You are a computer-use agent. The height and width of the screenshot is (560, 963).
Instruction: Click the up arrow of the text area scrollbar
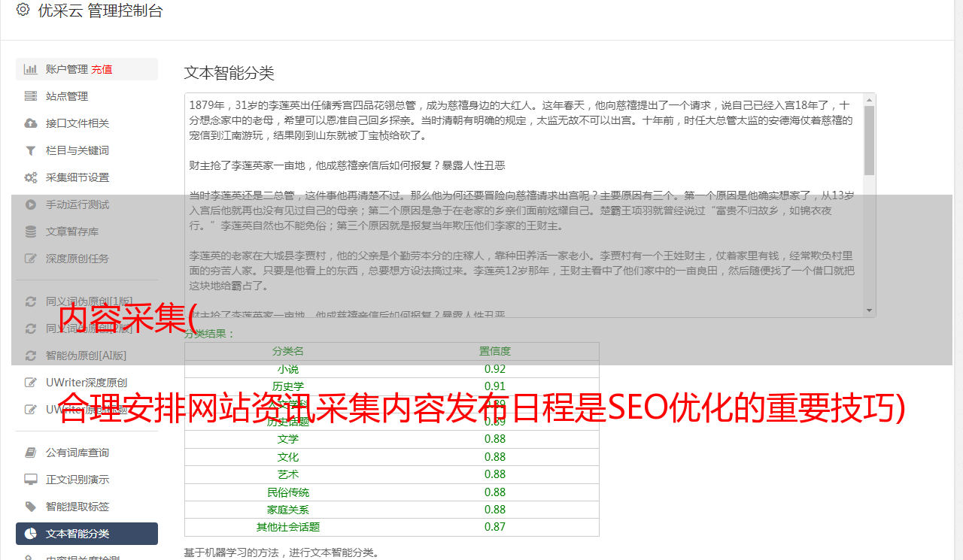(870, 99)
